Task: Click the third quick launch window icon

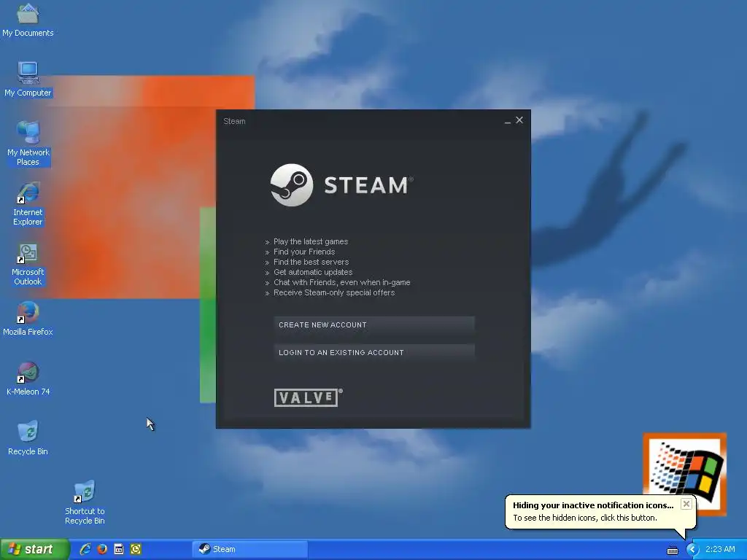Action: tap(119, 549)
